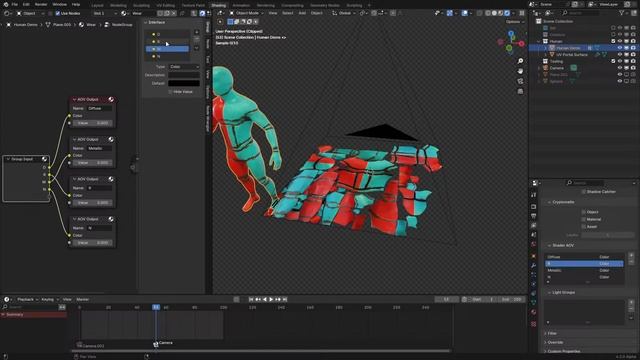Adjust Value slider of Metallic AOV Output node
This screenshot has width=640, height=360.
[93, 162]
